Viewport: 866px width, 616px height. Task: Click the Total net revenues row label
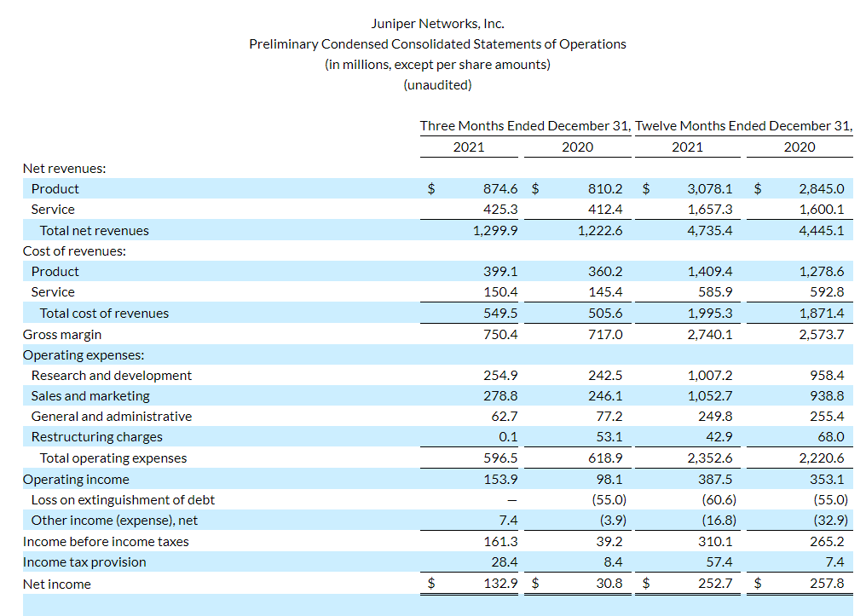[94, 230]
